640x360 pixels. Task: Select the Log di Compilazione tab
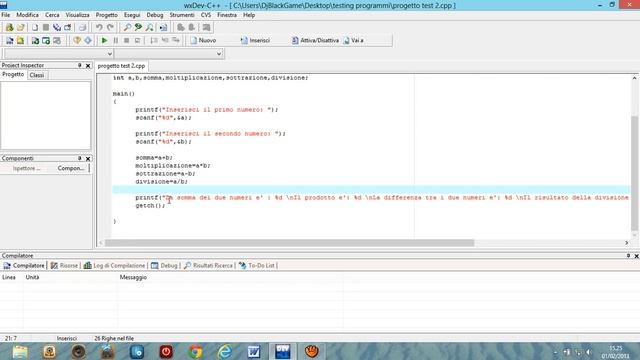point(115,265)
